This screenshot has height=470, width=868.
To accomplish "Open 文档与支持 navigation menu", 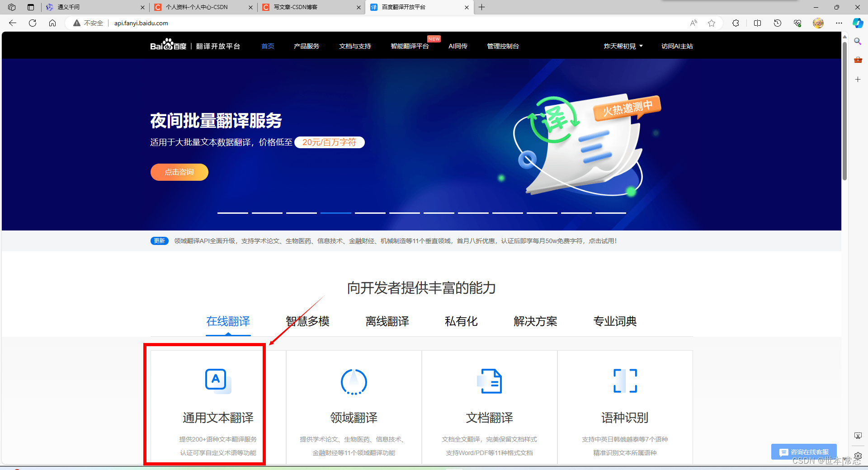I will 355,46.
